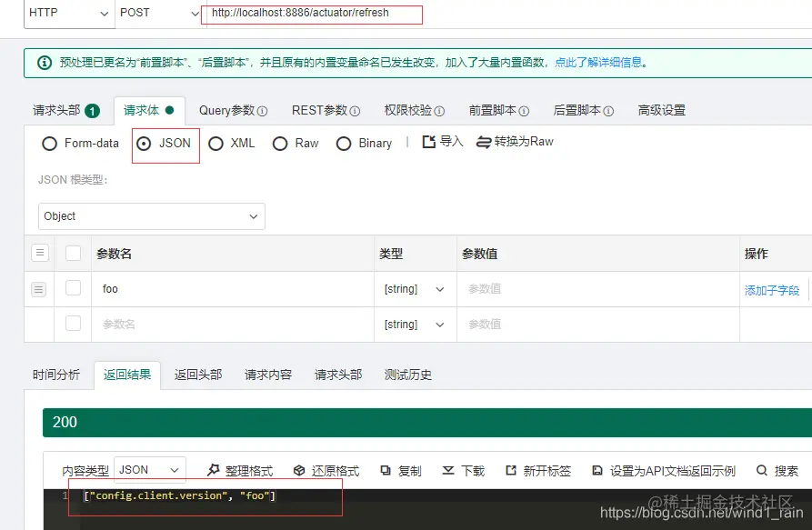Select the Form-data body type

[x=50, y=144]
